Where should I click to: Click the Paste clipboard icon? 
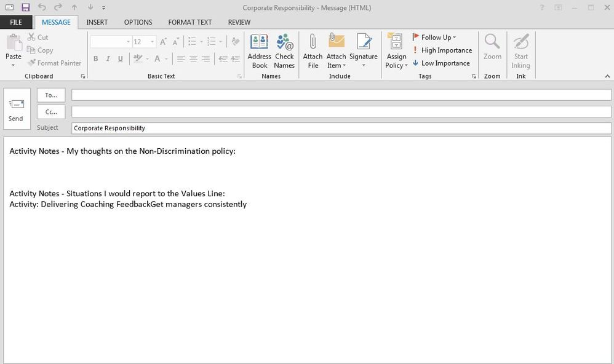coord(14,42)
